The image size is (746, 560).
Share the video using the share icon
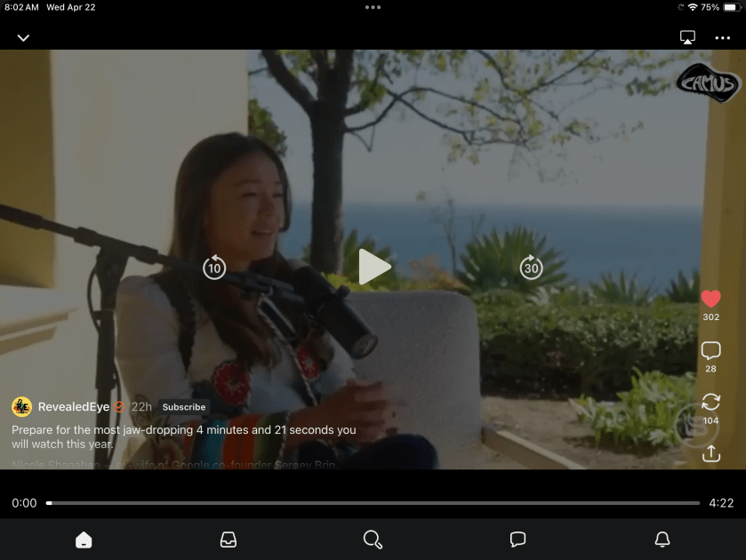pos(710,453)
